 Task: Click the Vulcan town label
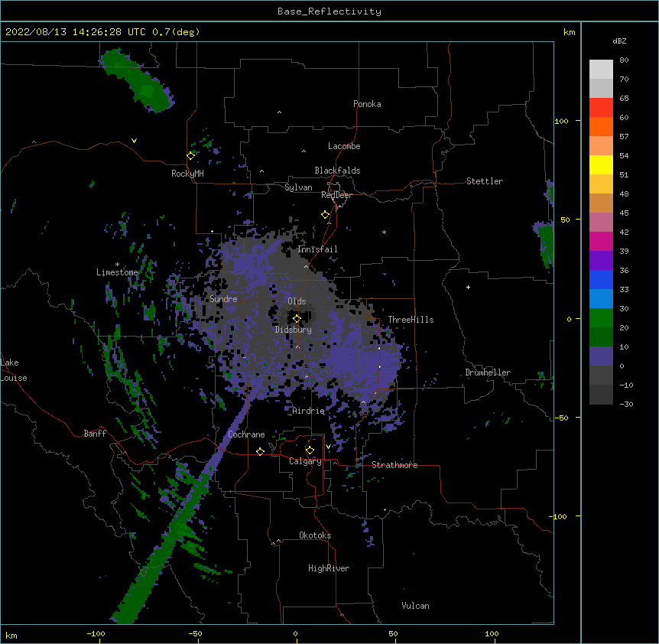415,606
